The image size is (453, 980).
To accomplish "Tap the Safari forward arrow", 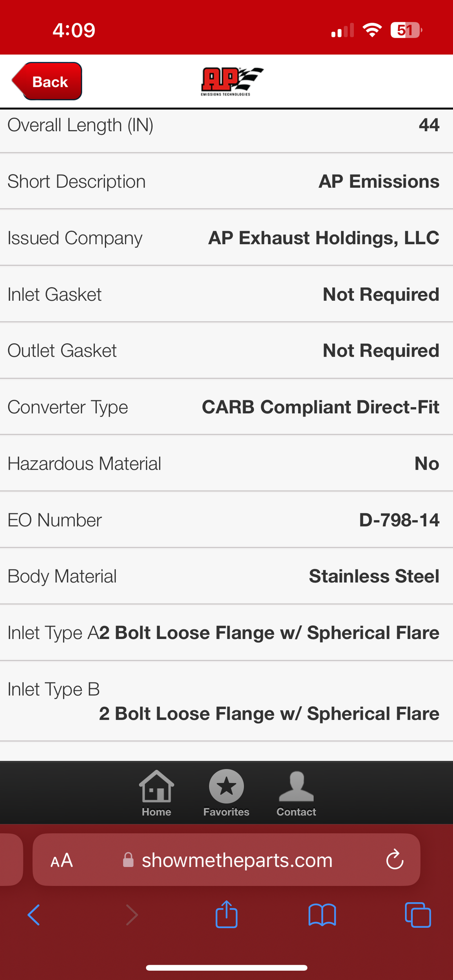I will click(132, 915).
